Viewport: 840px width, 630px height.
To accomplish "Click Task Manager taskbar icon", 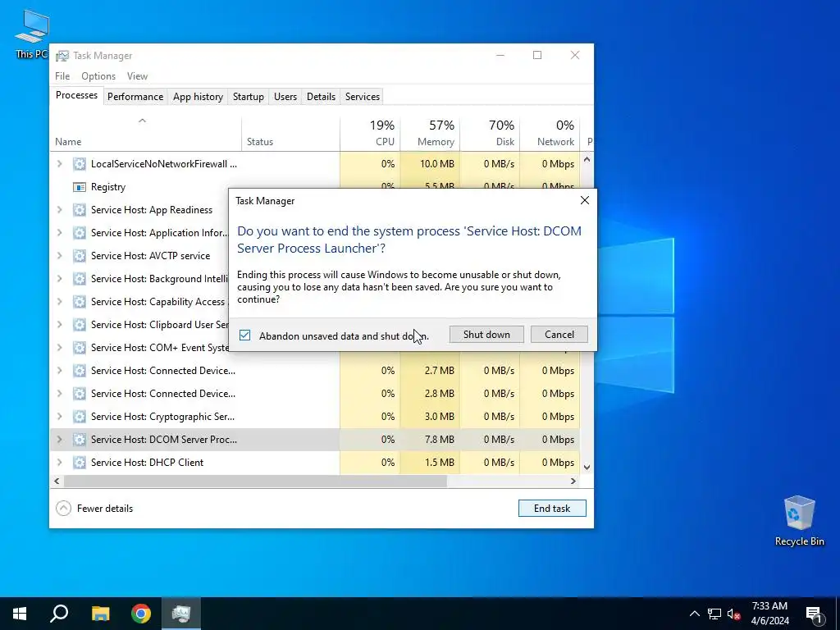I will [x=181, y=614].
